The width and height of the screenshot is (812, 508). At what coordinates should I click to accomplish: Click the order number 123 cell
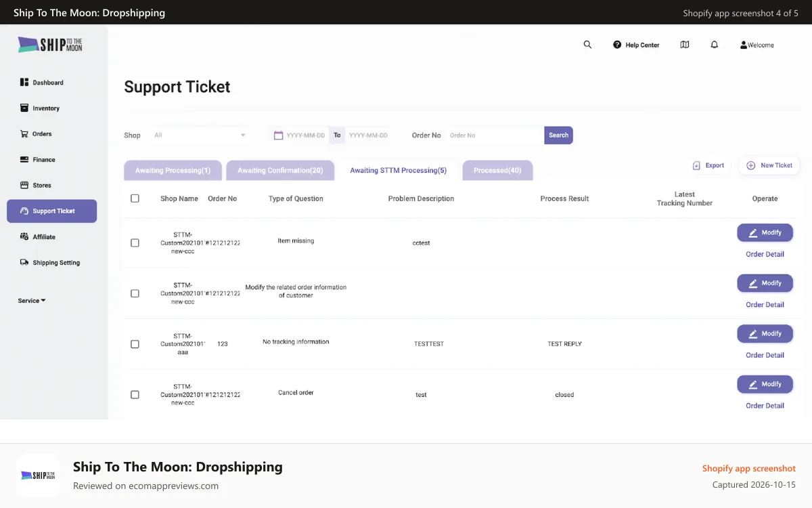pos(223,344)
